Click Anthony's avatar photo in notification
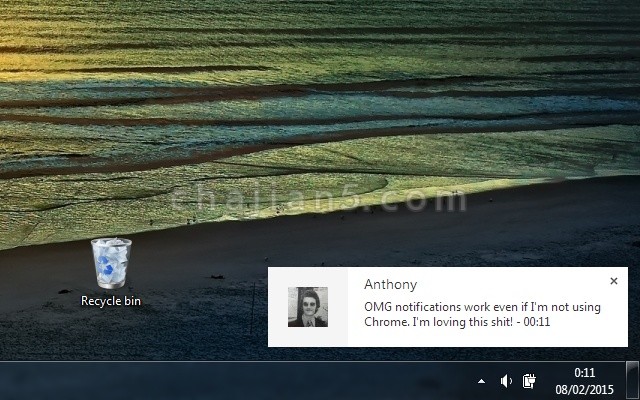Image resolution: width=640 pixels, height=400 pixels. pos(308,307)
